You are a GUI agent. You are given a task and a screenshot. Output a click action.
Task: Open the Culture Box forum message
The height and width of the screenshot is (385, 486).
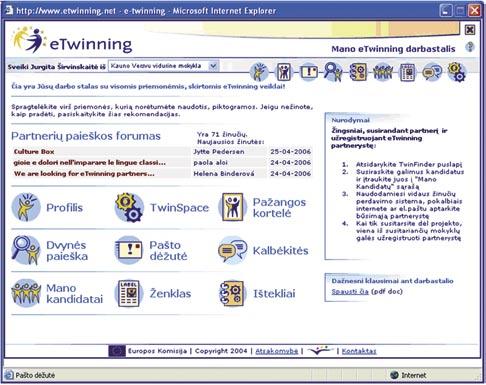[x=34, y=152]
